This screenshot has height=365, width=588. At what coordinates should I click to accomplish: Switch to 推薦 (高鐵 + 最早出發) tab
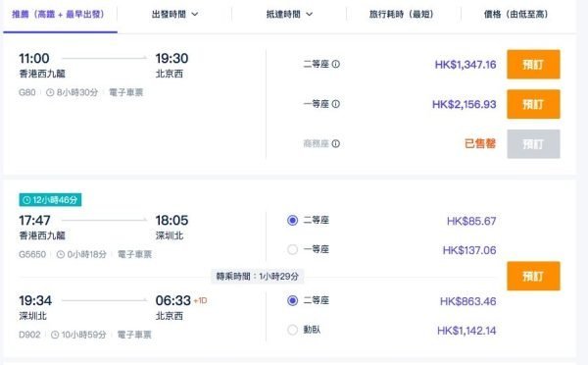click(58, 15)
